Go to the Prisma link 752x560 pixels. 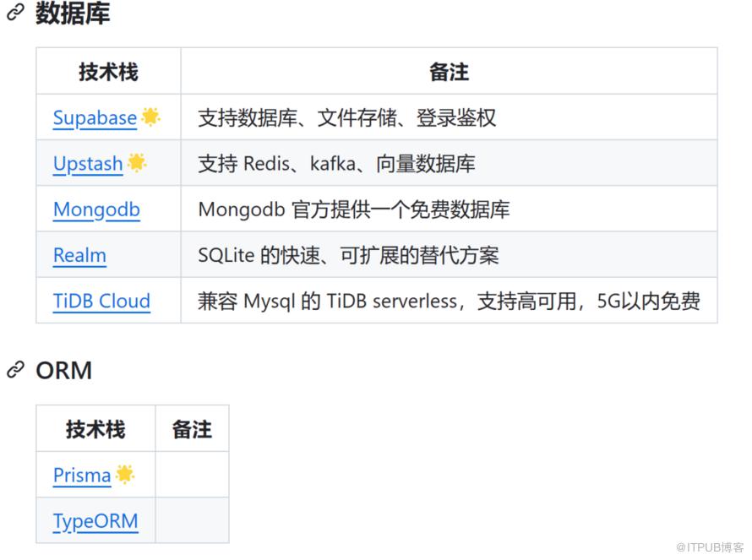82,476
